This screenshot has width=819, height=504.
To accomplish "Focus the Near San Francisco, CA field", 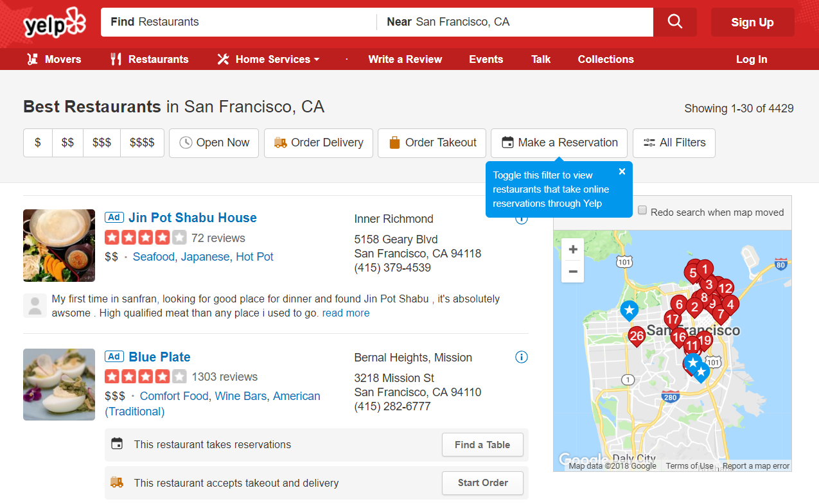I will (x=515, y=22).
